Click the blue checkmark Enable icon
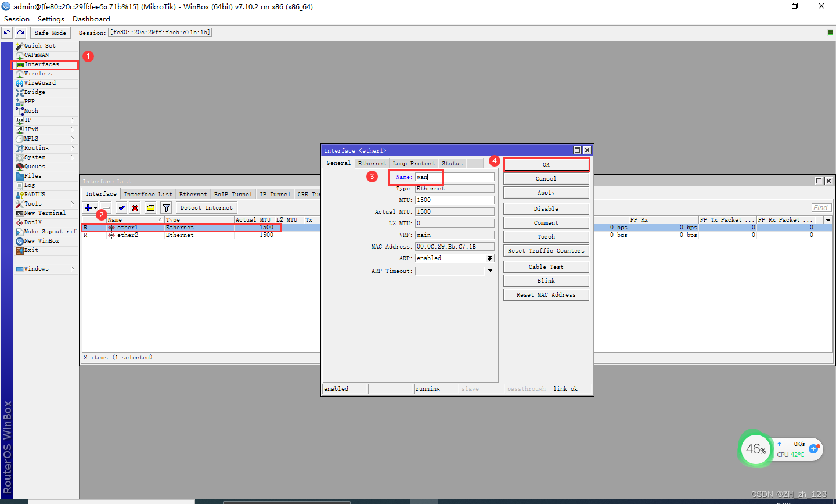The height and width of the screenshot is (504, 836). [121, 208]
